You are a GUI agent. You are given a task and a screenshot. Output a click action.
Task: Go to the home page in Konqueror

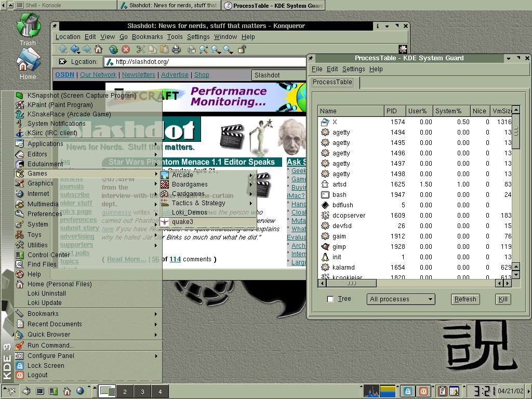[98, 49]
